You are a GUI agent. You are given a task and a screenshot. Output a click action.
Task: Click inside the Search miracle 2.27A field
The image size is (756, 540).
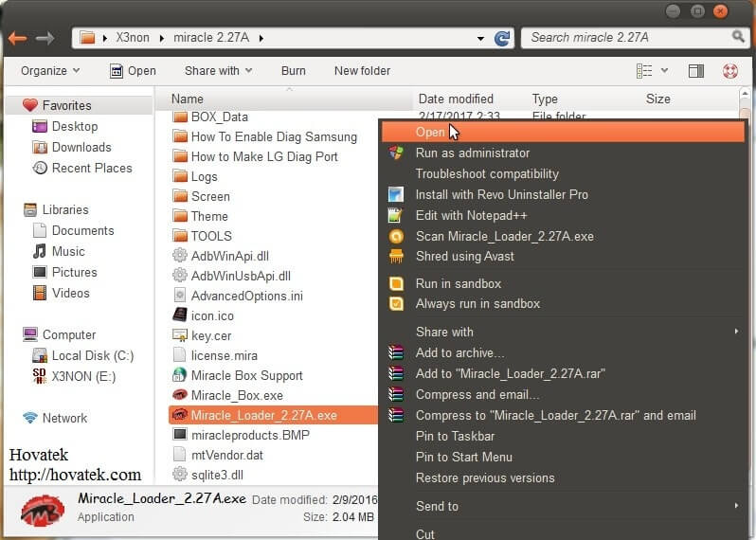625,37
